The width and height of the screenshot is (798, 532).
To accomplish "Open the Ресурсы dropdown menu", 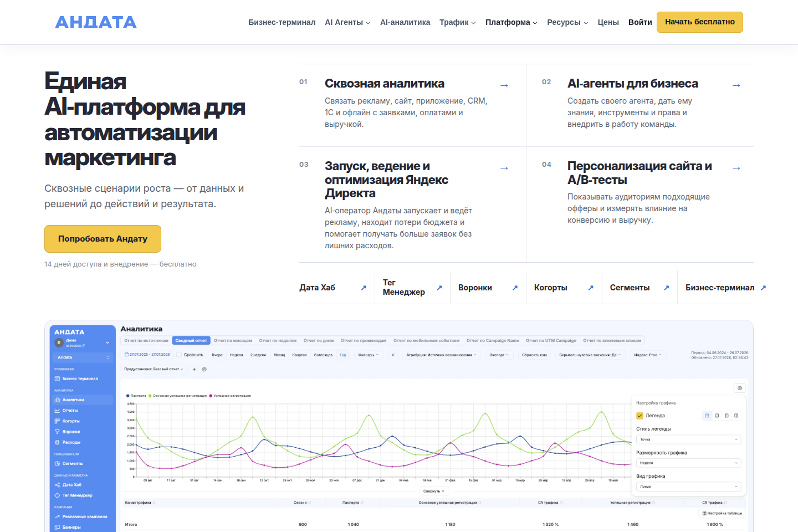I will click(x=567, y=22).
